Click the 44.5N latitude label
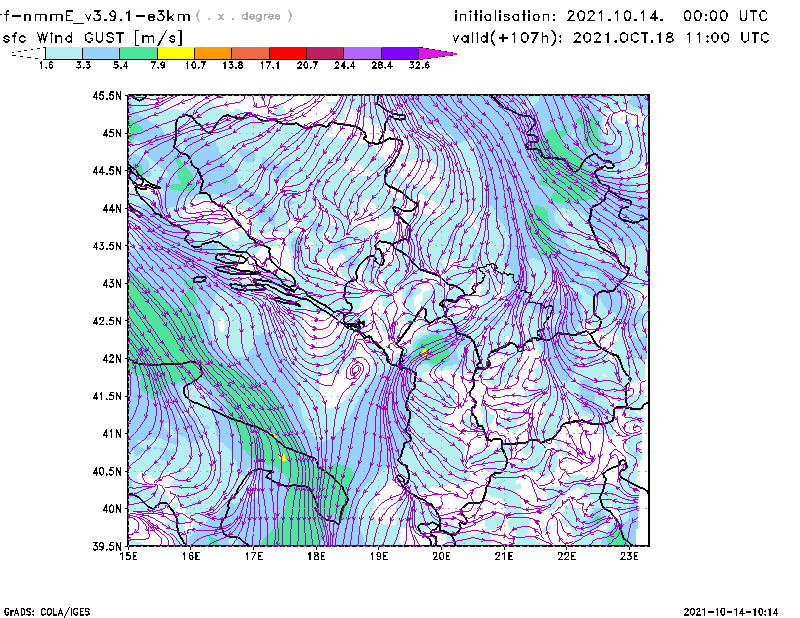The image size is (800, 618). [107, 170]
